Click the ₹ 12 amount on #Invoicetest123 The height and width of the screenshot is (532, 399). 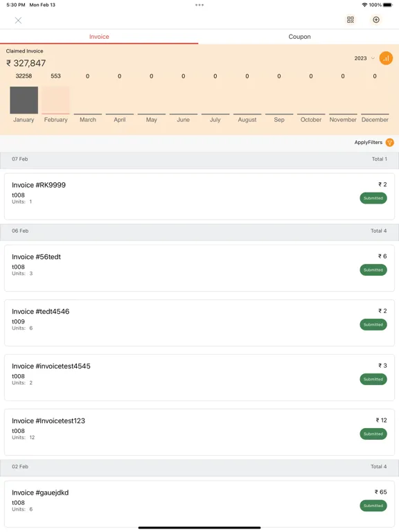click(x=382, y=420)
